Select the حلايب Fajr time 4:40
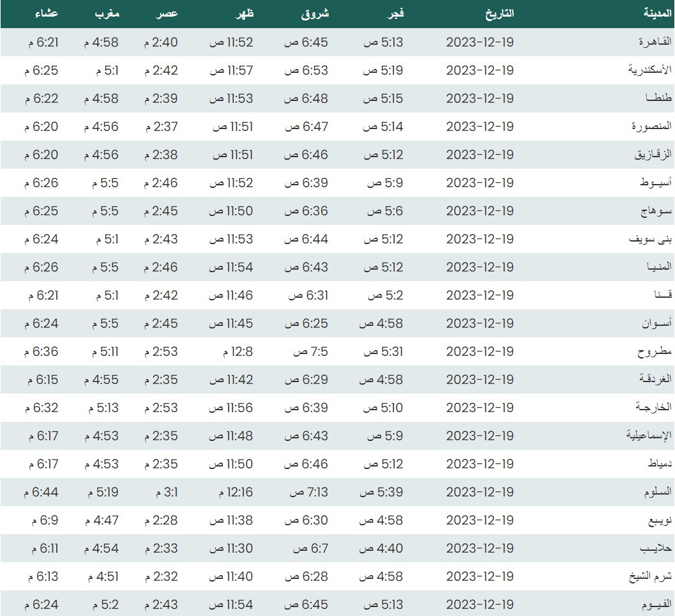 383,548
